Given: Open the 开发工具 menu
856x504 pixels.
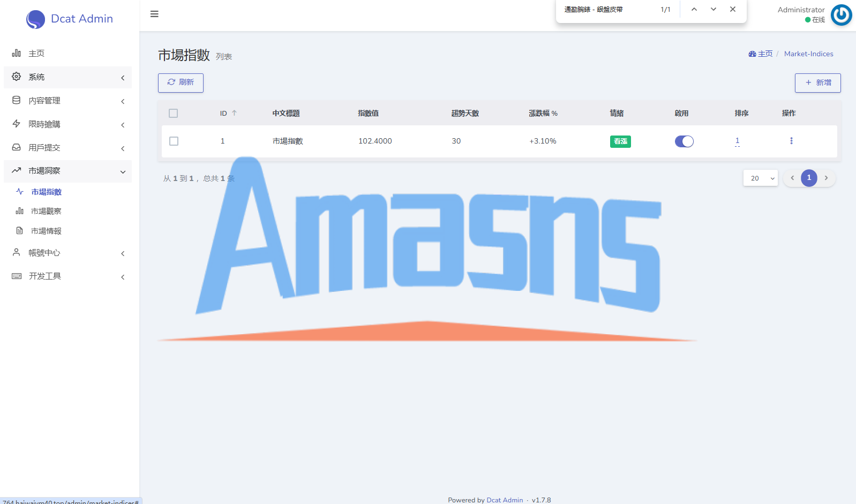Looking at the screenshot, I should [x=67, y=276].
